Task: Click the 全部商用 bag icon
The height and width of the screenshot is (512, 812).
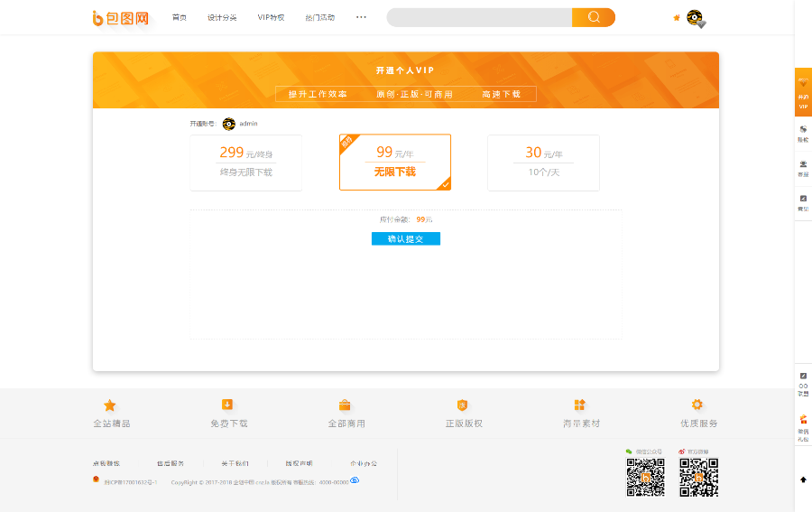Action: [x=345, y=405]
